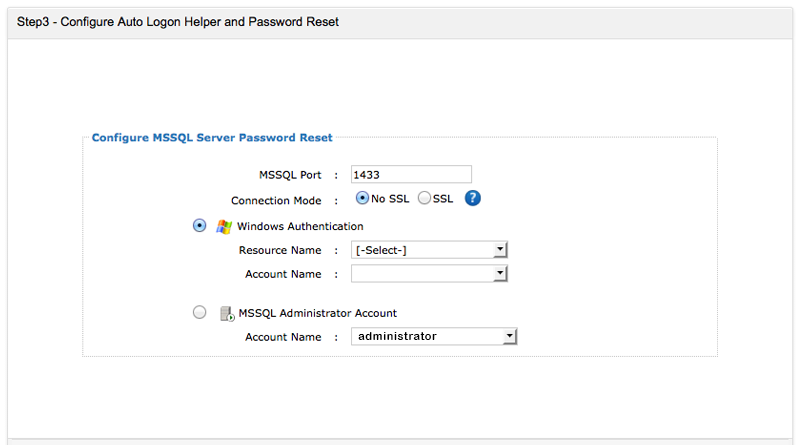Click the MSSQL Port input field
This screenshot has width=800, height=445.
tap(411, 174)
